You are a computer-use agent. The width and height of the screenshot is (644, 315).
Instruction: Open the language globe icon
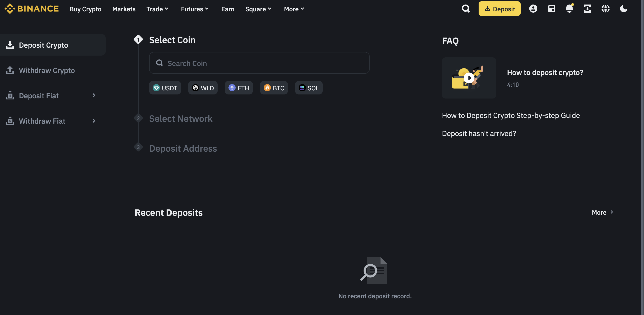606,9
